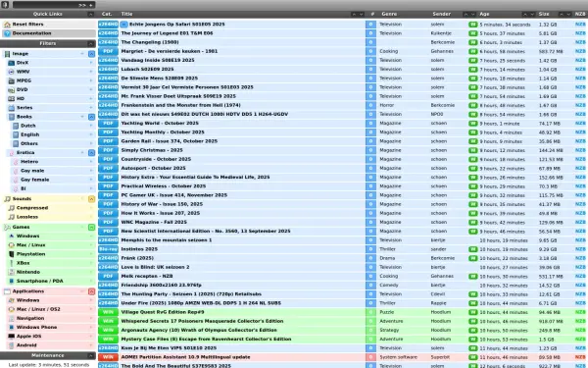Select the DVD filter icon

[x=11, y=89]
